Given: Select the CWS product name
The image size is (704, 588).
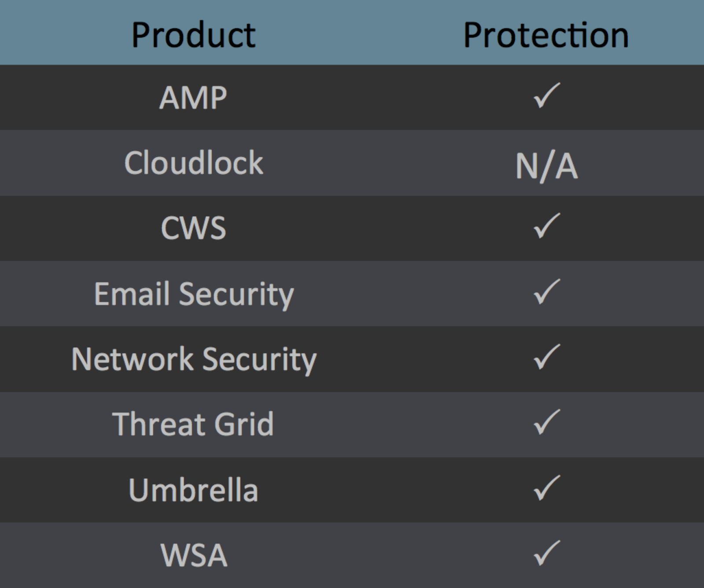Looking at the screenshot, I should [x=193, y=228].
